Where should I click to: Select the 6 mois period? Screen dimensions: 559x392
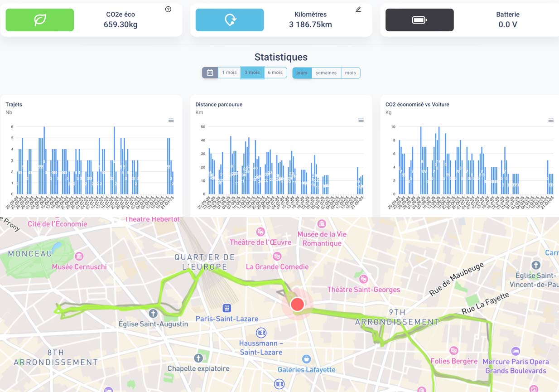[x=275, y=73]
